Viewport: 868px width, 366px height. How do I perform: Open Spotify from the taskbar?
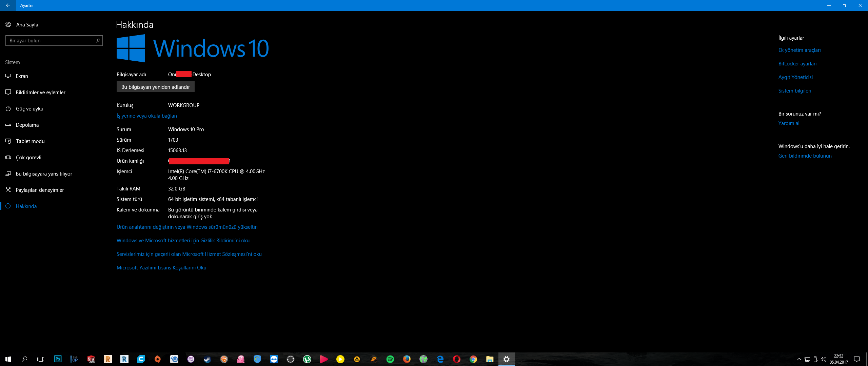390,359
